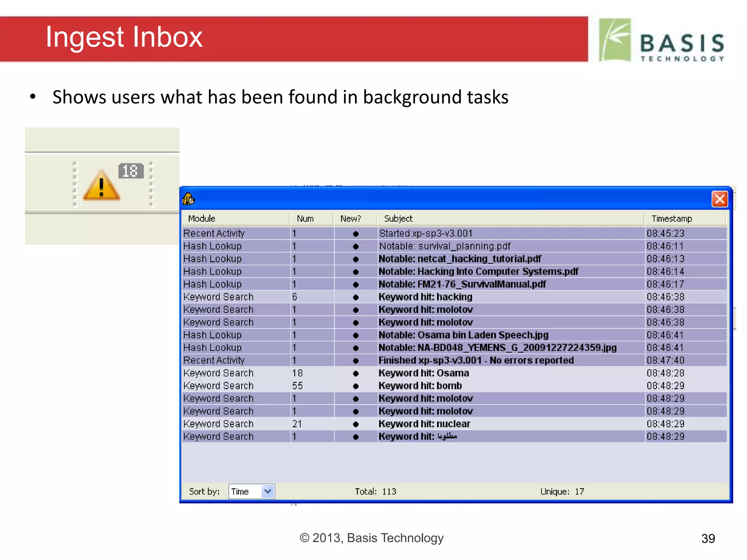
Task: Click the Num value 6 cell
Action: pos(312,297)
